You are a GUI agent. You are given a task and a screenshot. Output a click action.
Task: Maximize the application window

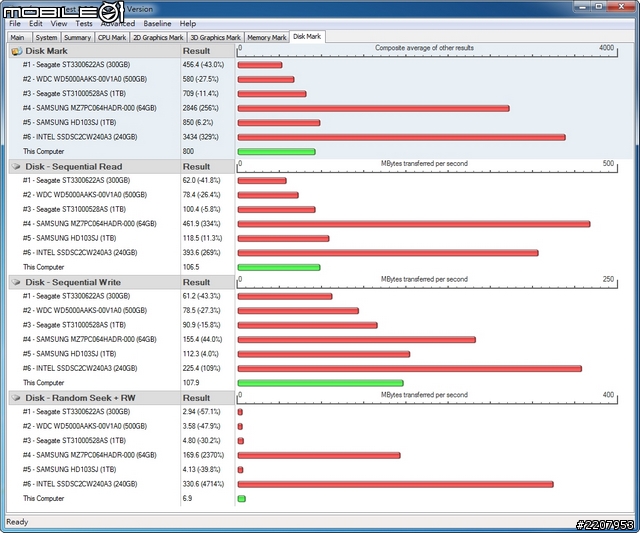[x=599, y=6]
